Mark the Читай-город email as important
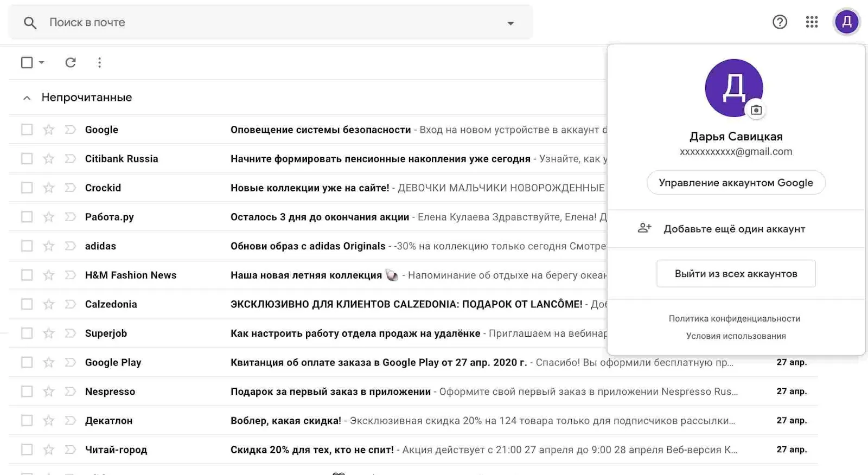Viewport: 868px width, 475px height. click(x=71, y=450)
